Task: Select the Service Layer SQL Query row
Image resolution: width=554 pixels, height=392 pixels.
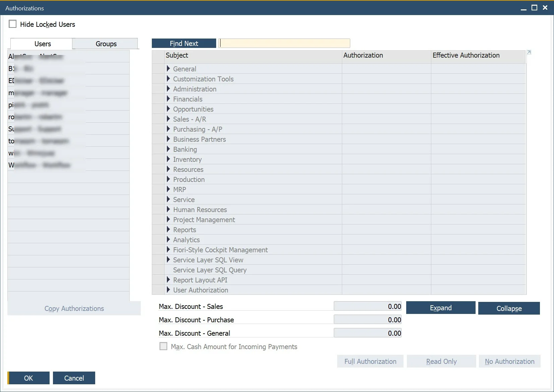Action: coord(210,270)
